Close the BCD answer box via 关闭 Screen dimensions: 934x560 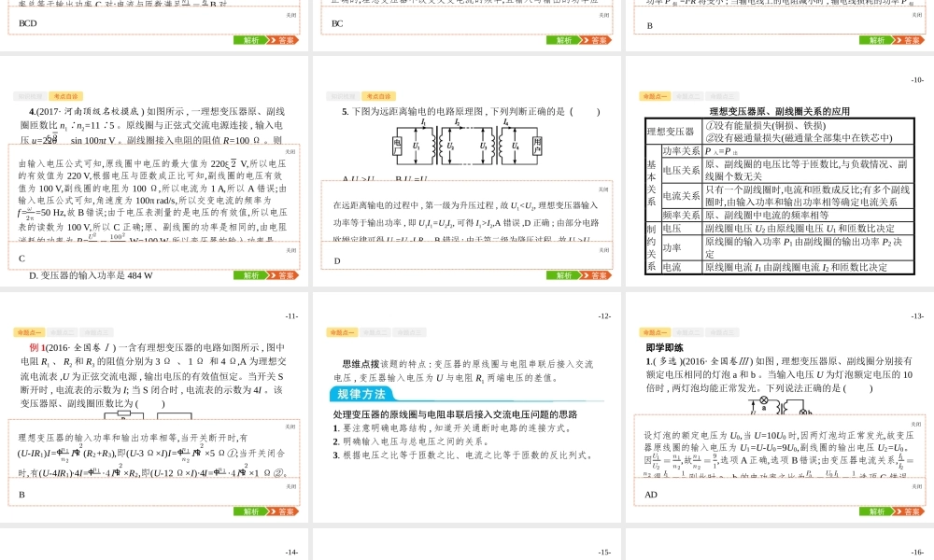290,15
